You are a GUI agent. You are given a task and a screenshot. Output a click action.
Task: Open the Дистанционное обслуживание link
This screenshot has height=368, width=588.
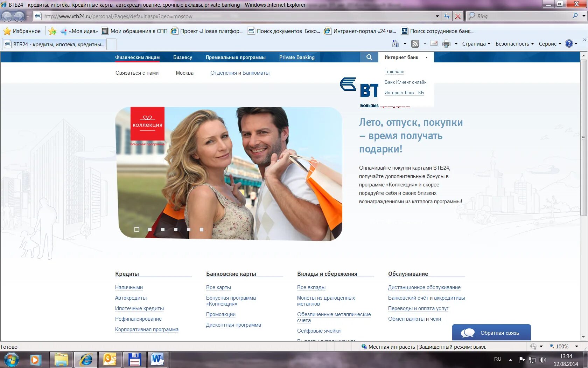(424, 287)
